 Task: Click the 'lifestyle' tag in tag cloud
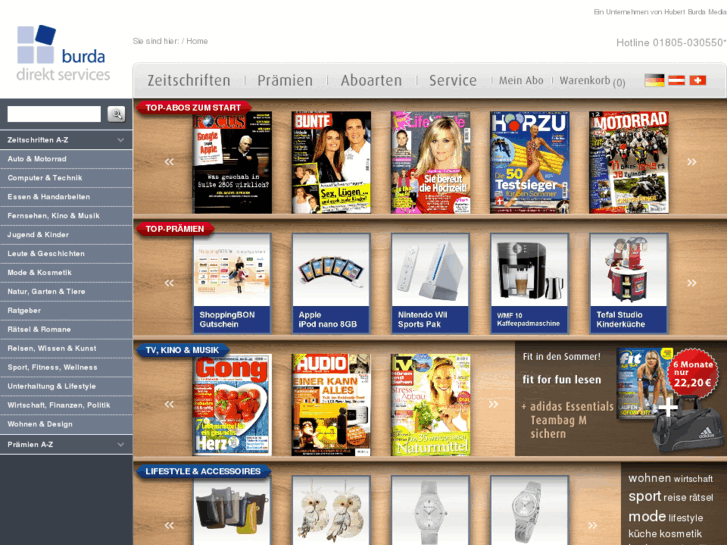pos(686,518)
